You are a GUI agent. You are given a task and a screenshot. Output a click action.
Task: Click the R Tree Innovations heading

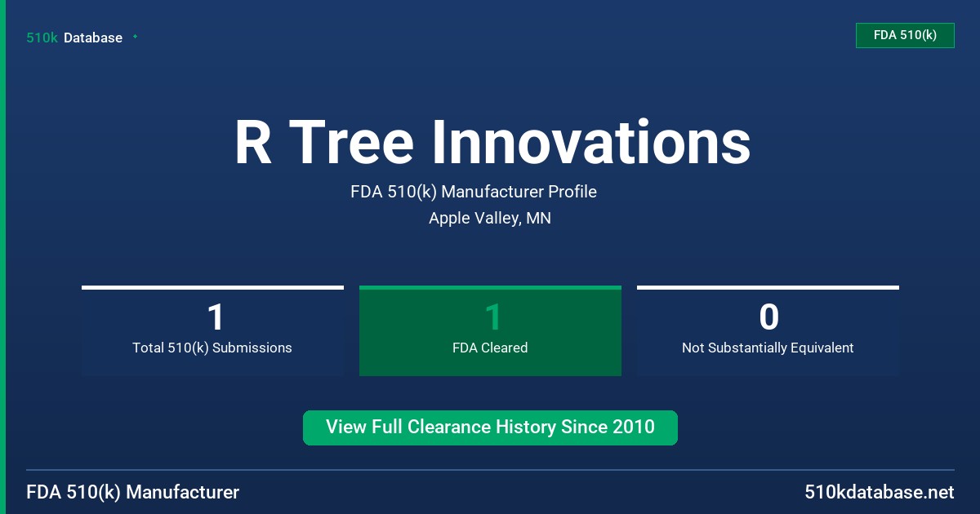[x=492, y=142]
